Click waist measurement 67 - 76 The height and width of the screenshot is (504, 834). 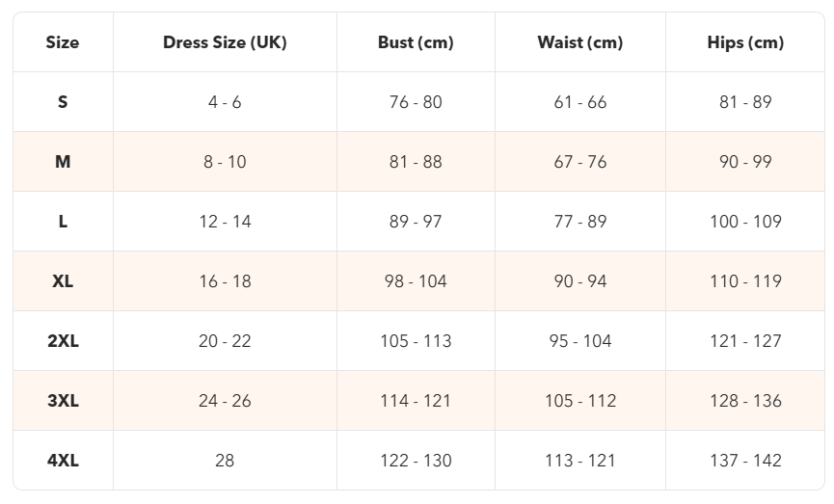coord(580,162)
